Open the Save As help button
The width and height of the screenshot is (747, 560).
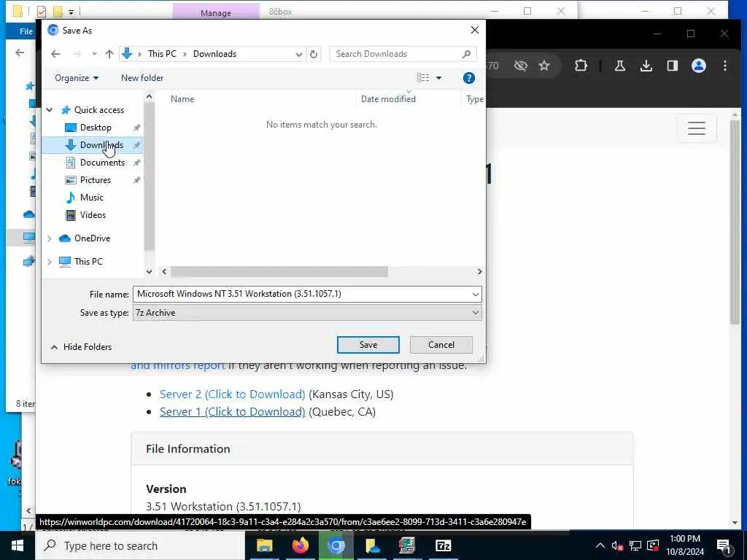[469, 78]
